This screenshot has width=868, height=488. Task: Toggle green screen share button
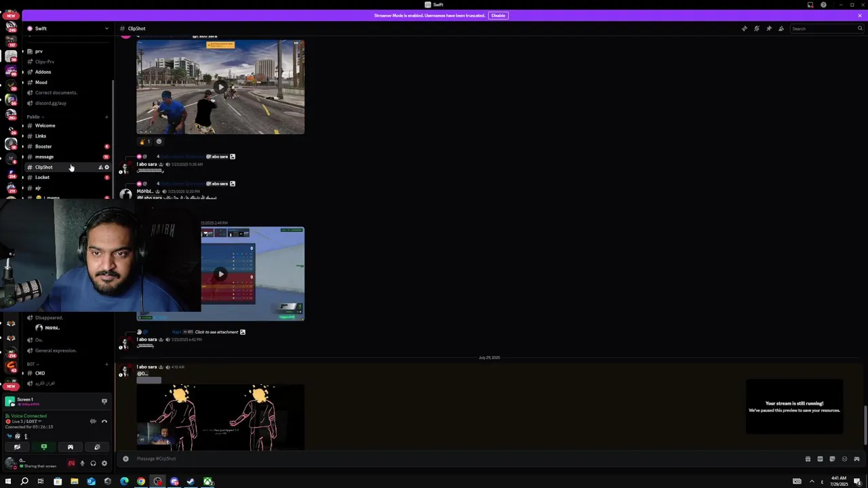click(44, 447)
